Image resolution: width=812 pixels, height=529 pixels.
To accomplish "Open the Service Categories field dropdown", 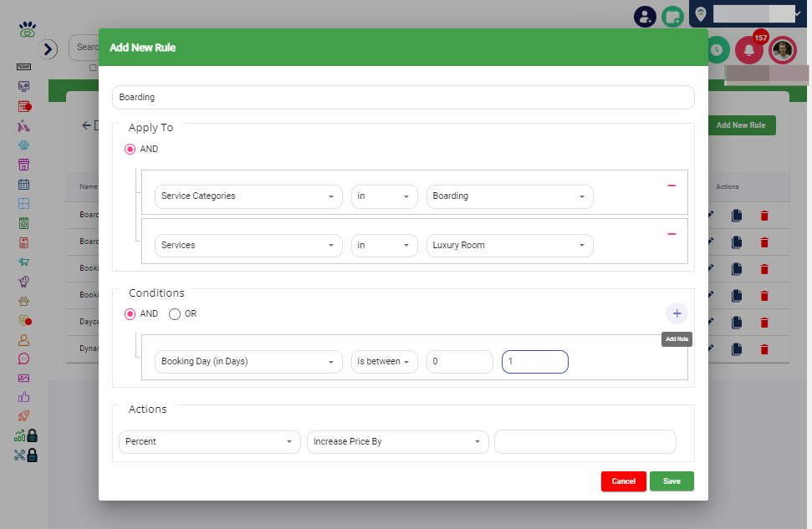I will tap(248, 196).
